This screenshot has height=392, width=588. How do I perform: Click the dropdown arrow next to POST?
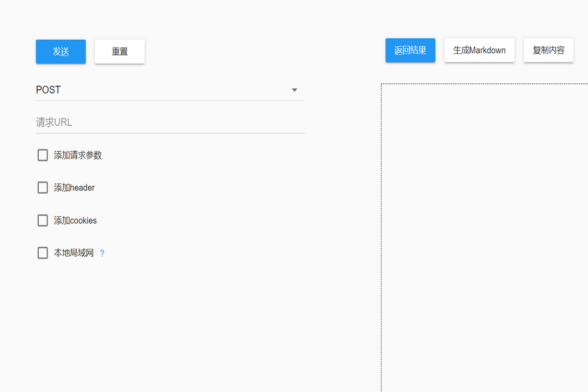(294, 90)
